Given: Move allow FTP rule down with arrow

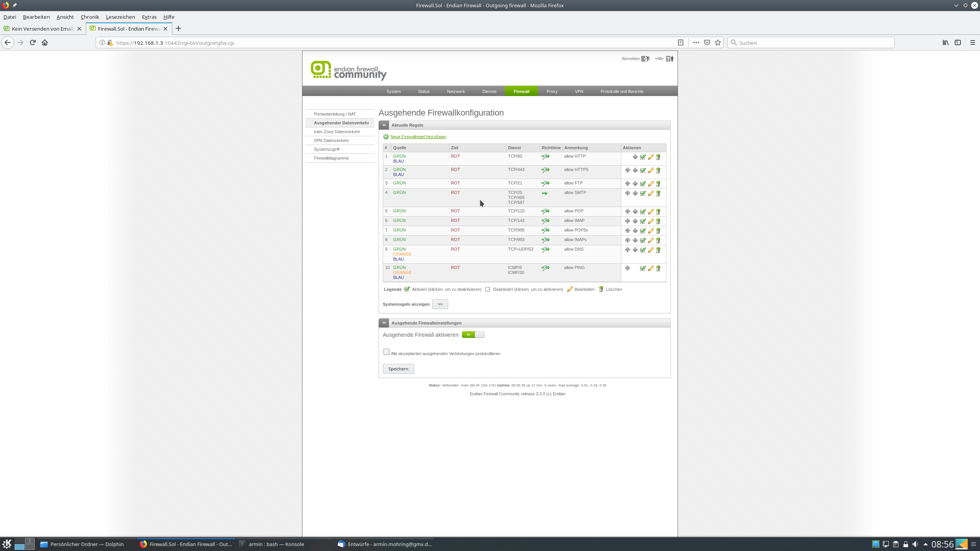Looking at the screenshot, I should [635, 184].
